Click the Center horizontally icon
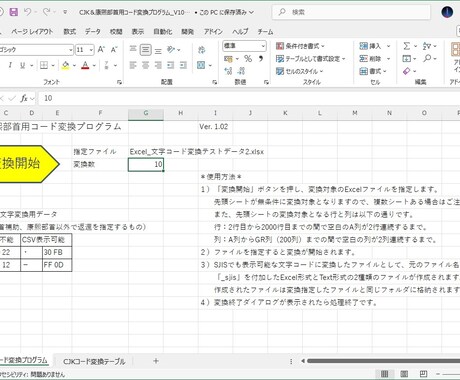Image resolution: width=460 pixels, height=380 pixels. 146,65
